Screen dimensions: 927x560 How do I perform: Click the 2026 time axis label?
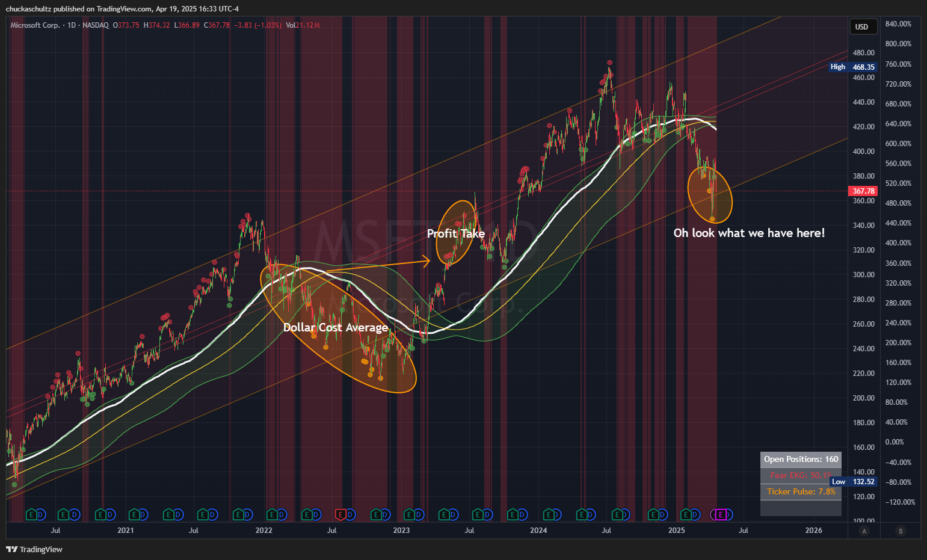(x=813, y=530)
